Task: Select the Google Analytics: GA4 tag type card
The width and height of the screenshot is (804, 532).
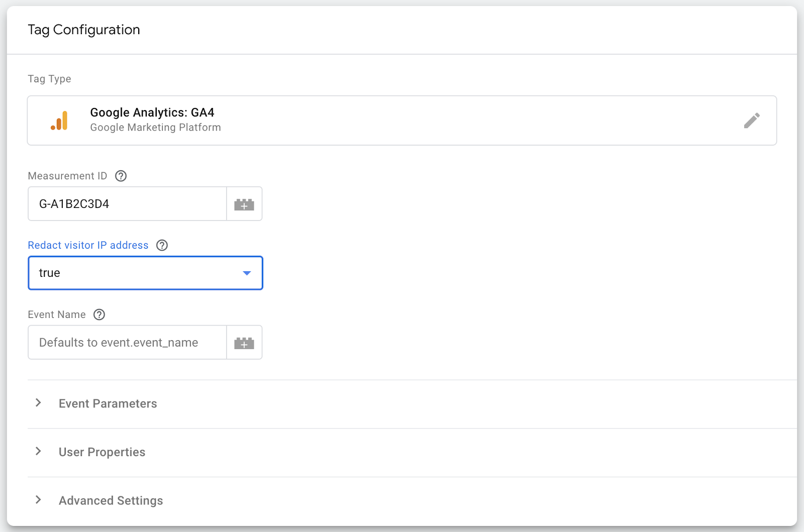Action: point(402,121)
